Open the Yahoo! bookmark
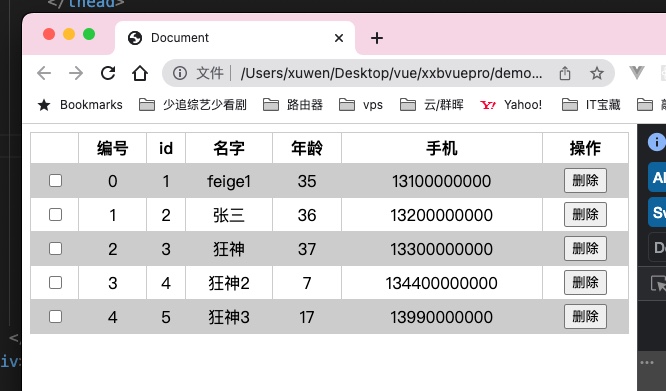Image resolution: width=666 pixels, height=391 pixels. 511,105
